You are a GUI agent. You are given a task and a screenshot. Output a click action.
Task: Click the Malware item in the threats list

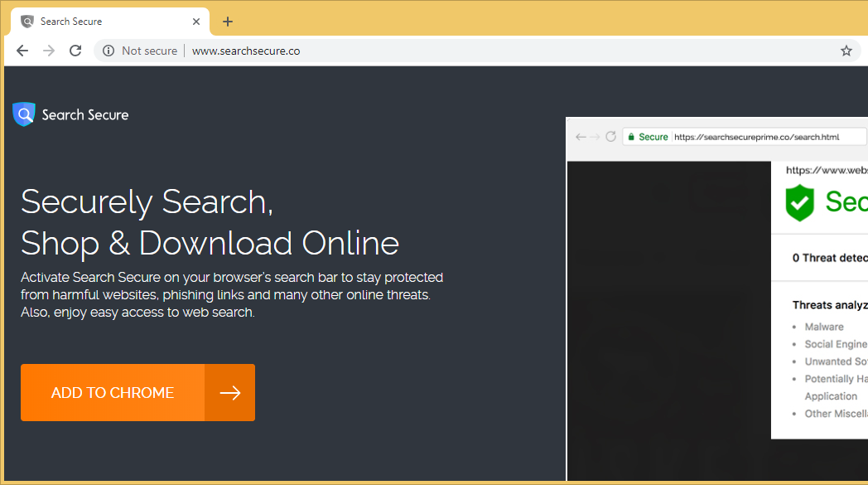pyautogui.click(x=824, y=327)
